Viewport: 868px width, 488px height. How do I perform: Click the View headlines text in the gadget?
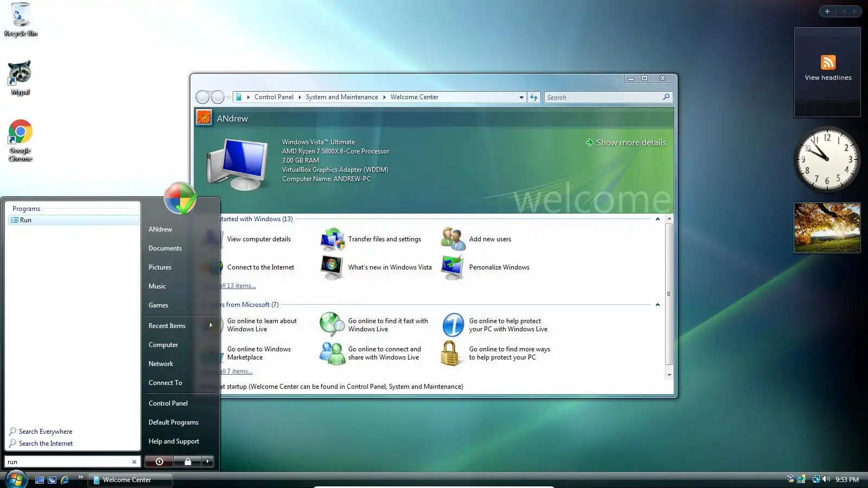828,78
